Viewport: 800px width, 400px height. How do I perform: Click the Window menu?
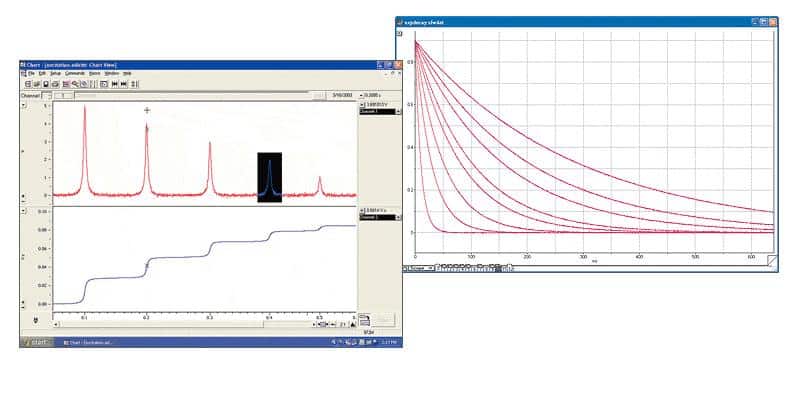[x=111, y=74]
